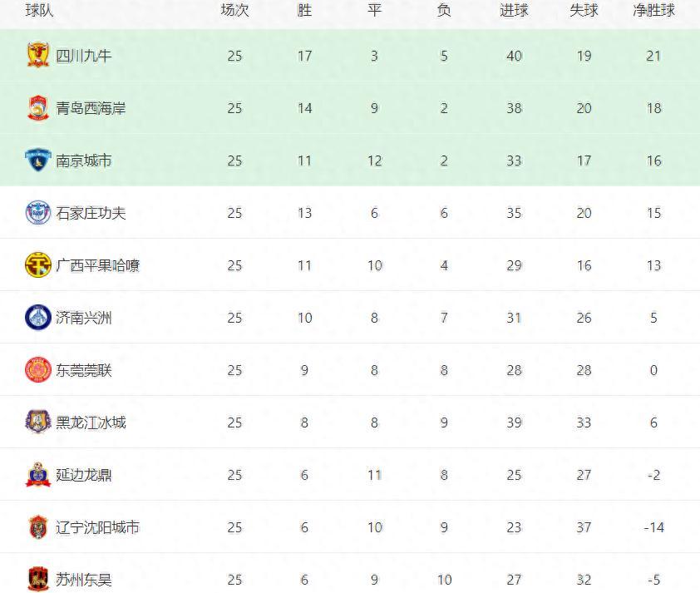This screenshot has width=700, height=593.
Task: Click the 失球 column header
Action: 584,10
